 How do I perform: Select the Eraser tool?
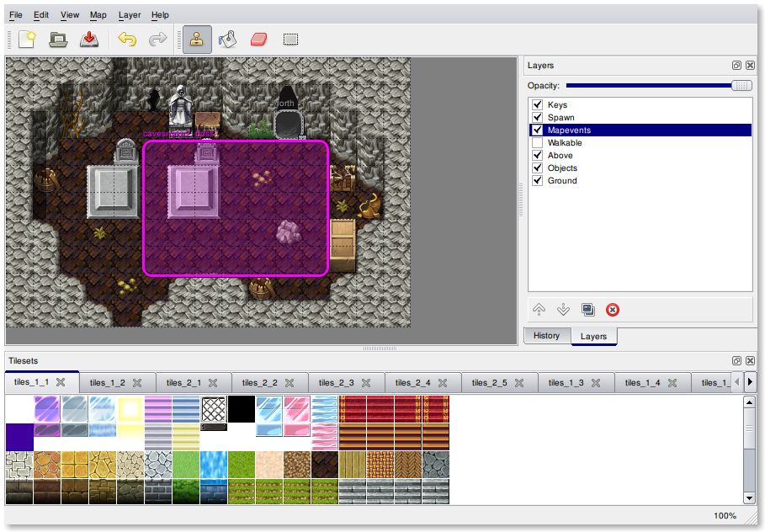coord(258,39)
